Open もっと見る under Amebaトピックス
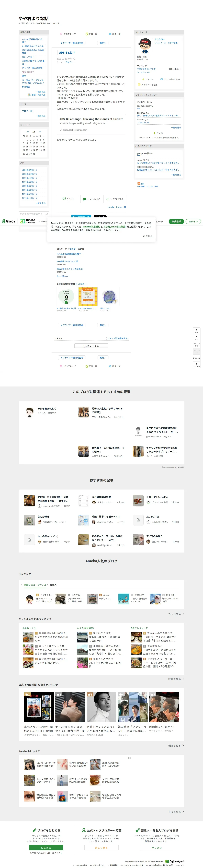 tap(176, 812)
